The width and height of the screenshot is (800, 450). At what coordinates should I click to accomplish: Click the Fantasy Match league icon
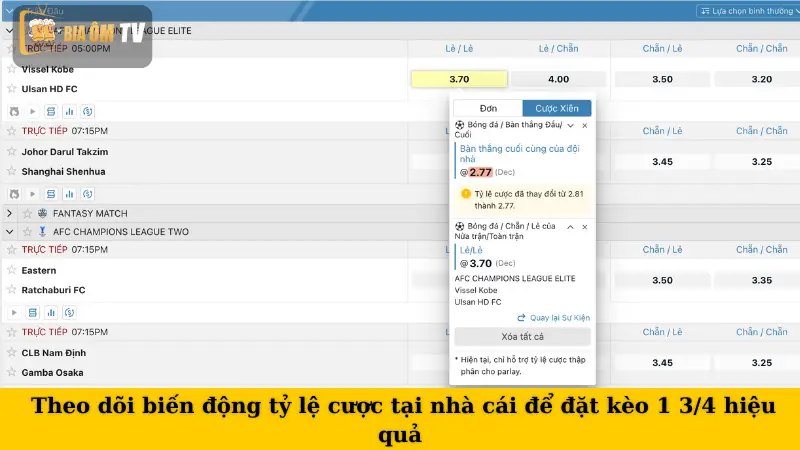42,213
